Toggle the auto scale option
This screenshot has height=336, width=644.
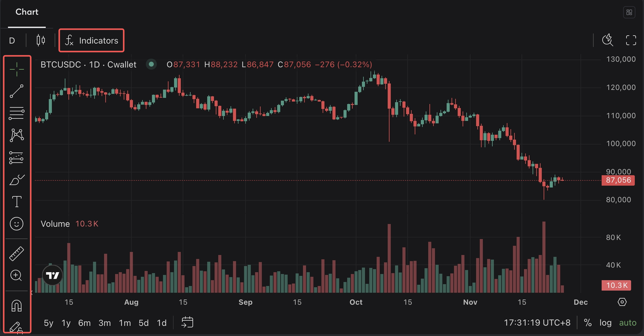click(627, 323)
